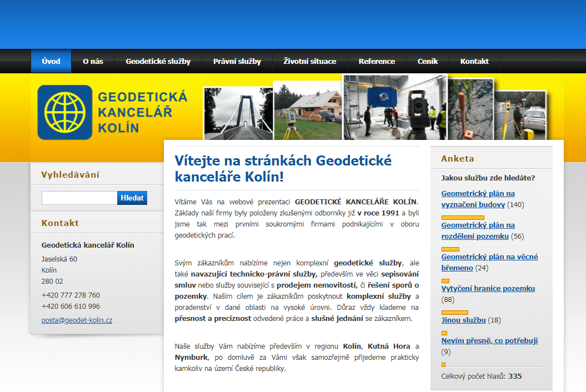This screenshot has height=392, width=586.
Task: Click the globe logo icon
Action: point(64,113)
